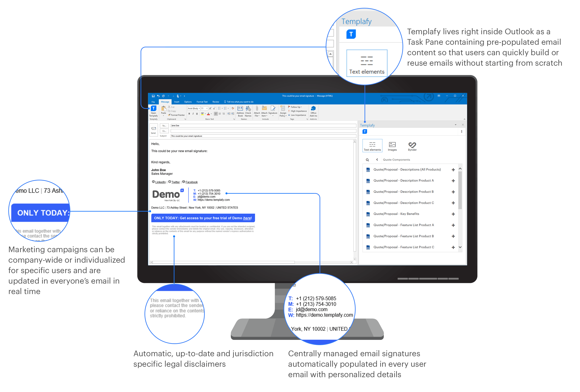This screenshot has width=580, height=392.
Task: Toggle the High Importance tag
Action: pos(298,111)
